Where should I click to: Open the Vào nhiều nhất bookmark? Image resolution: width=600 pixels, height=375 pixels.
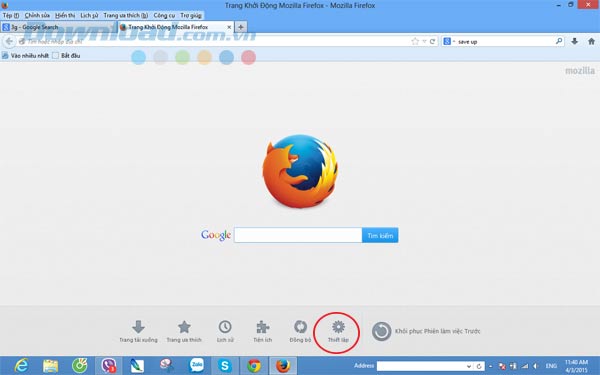(25, 55)
